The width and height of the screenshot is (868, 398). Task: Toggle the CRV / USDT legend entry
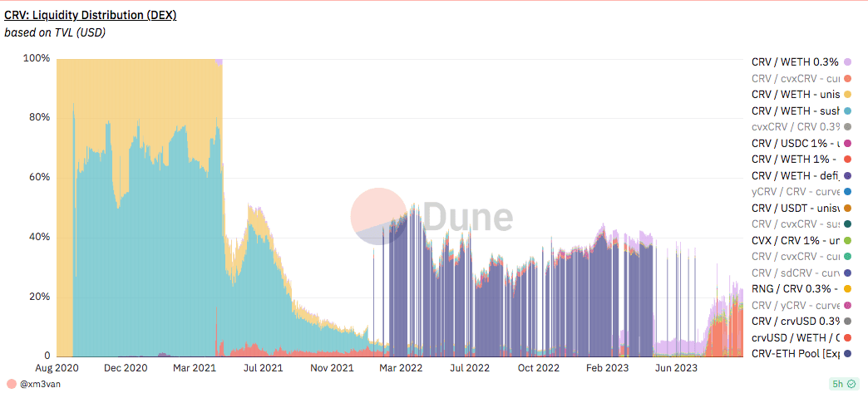pyautogui.click(x=796, y=208)
